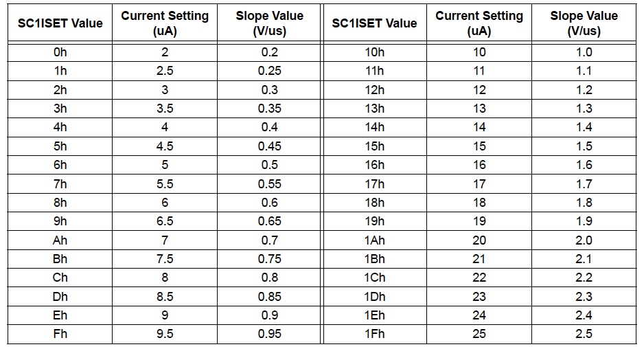The image size is (644, 349).
Task: Click the 19h SC1ISET value cell
Action: click(375, 221)
